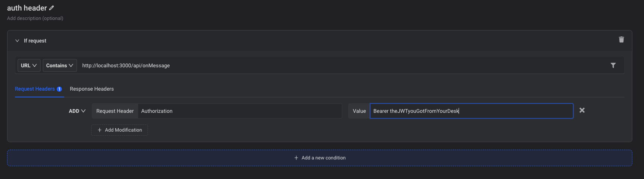
Task: Remove the Authorization header modification
Action: tap(582, 110)
